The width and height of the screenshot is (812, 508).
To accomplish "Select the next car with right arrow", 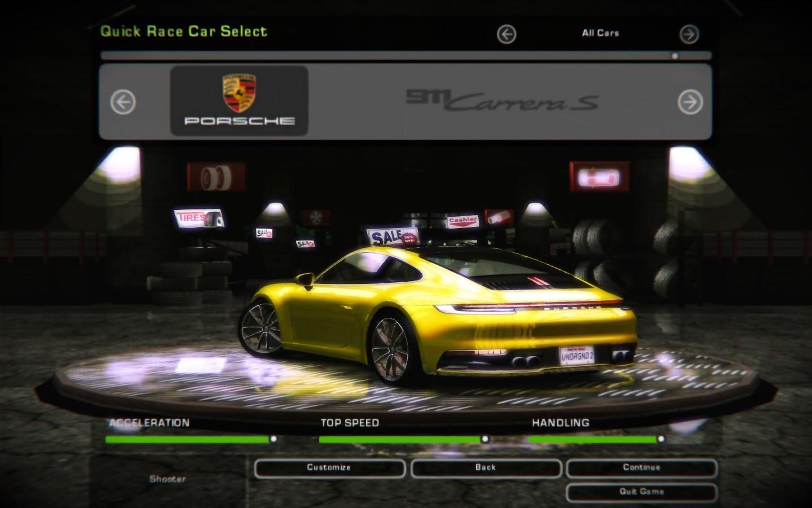I will coord(690,102).
